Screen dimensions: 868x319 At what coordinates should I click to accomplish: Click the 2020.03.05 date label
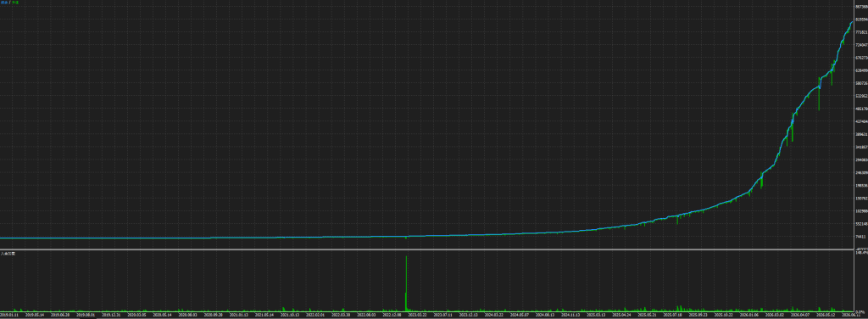[x=136, y=315]
